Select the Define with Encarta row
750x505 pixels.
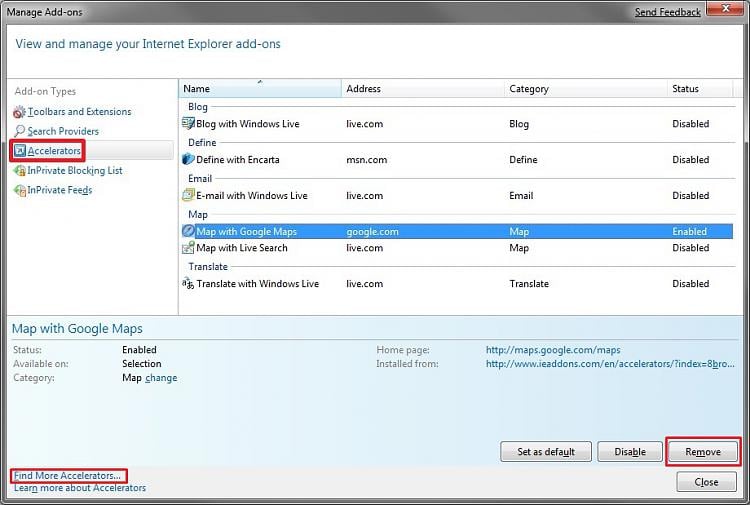coord(457,160)
